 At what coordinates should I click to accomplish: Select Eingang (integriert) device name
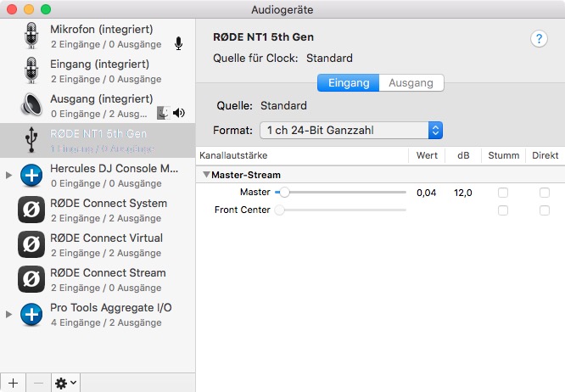pos(100,64)
